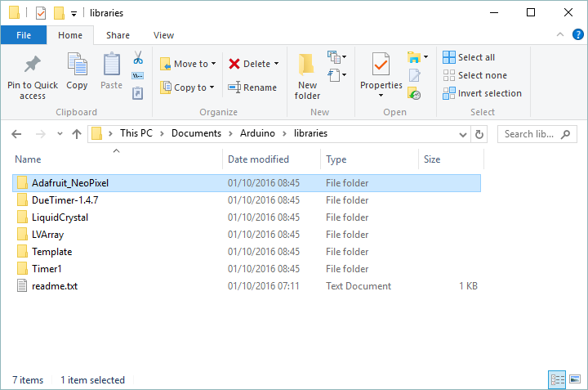Select the LiquidCrystal folder
Image resolution: width=588 pixels, height=390 pixels.
(247, 217)
